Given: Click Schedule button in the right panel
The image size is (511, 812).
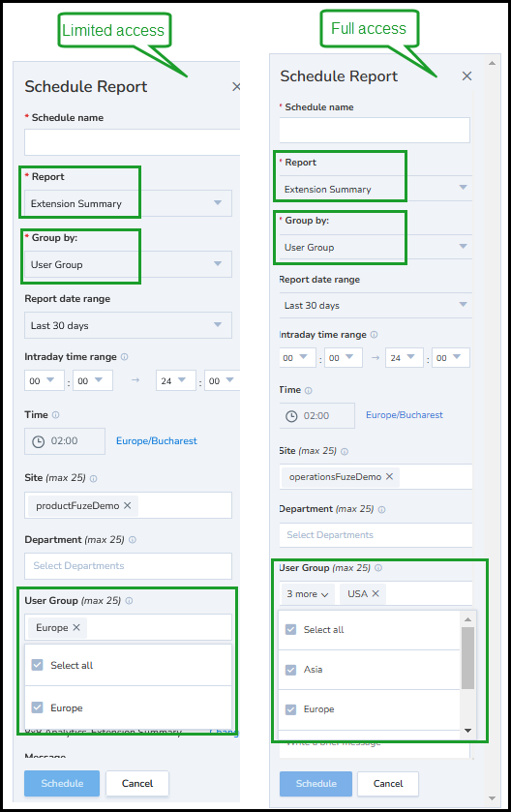Looking at the screenshot, I should click(x=316, y=784).
